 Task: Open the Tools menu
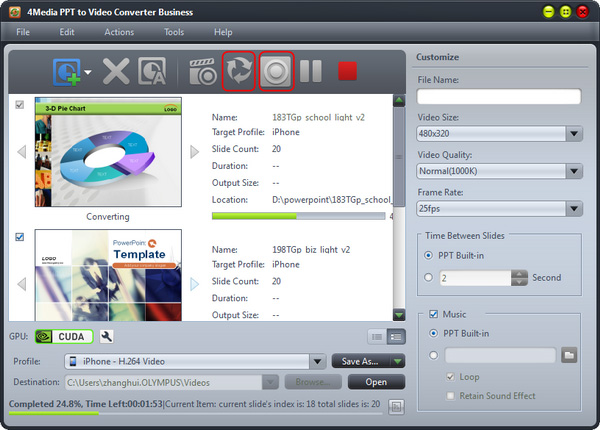pos(174,32)
